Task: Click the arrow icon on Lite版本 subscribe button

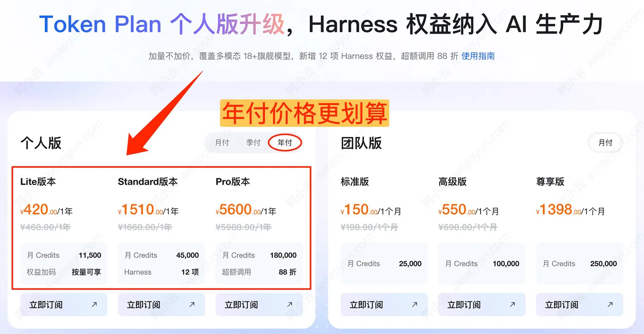Action: point(94,305)
